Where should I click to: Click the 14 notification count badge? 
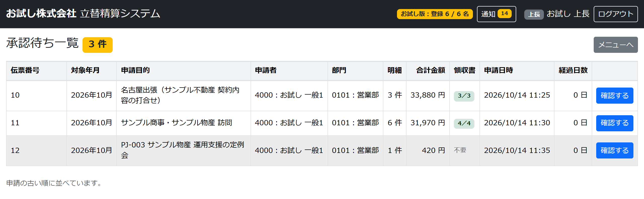(x=504, y=14)
